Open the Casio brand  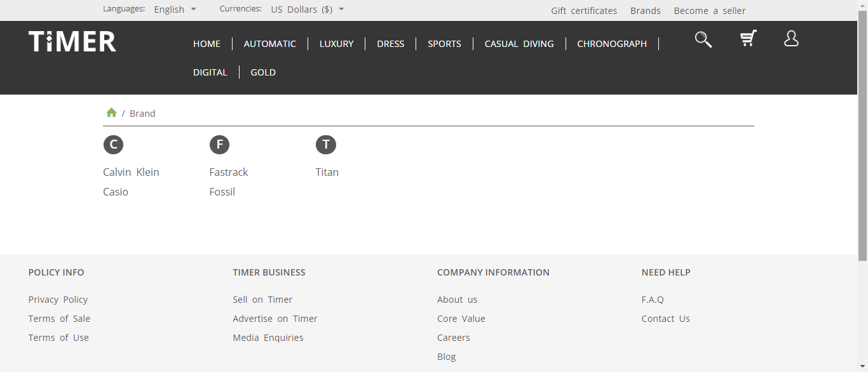(116, 192)
